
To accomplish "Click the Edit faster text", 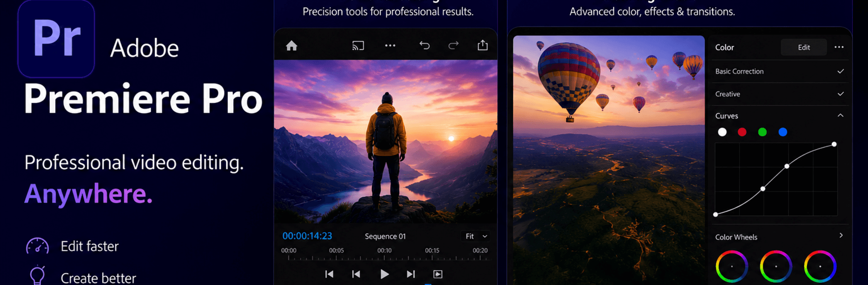I will [90, 246].
